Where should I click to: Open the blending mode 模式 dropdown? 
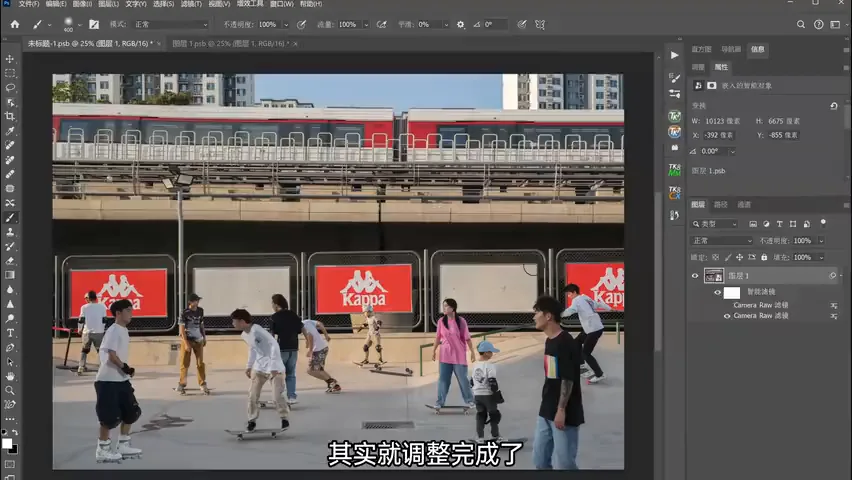pyautogui.click(x=171, y=24)
